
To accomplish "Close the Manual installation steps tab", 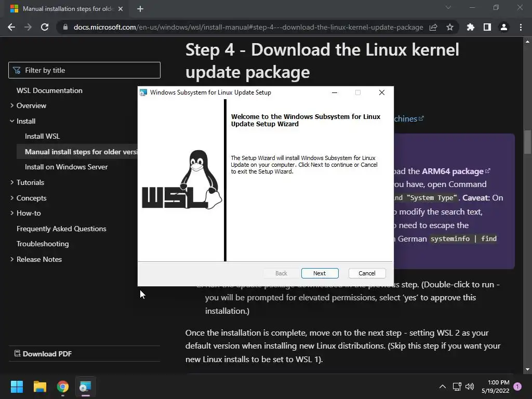I will coord(121,9).
